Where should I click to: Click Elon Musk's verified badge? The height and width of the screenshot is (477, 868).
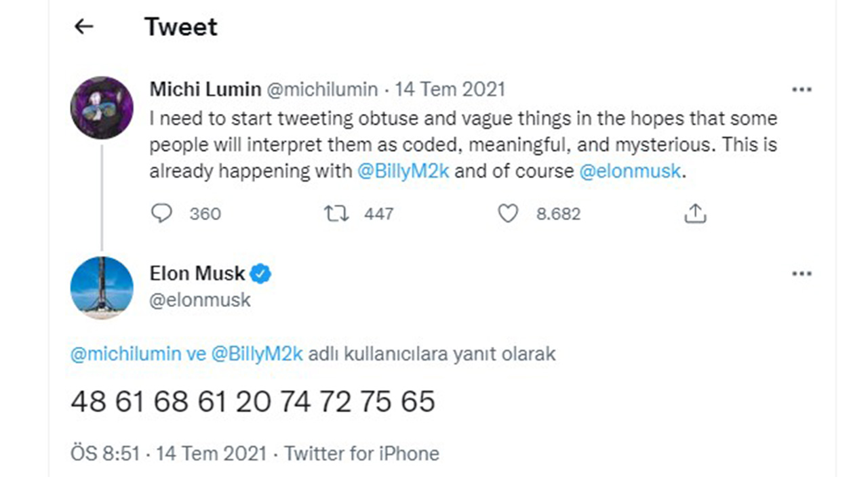coord(261,274)
